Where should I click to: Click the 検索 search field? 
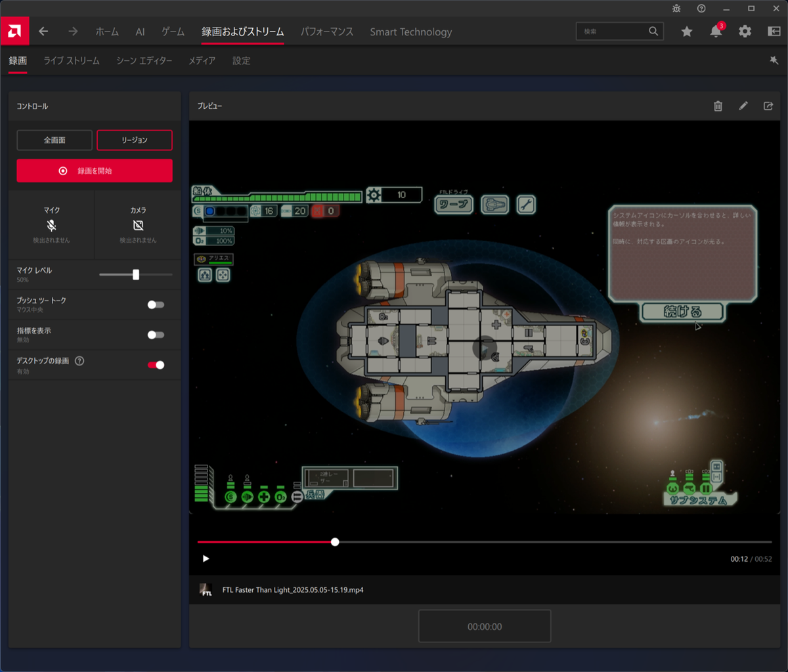tap(611, 31)
